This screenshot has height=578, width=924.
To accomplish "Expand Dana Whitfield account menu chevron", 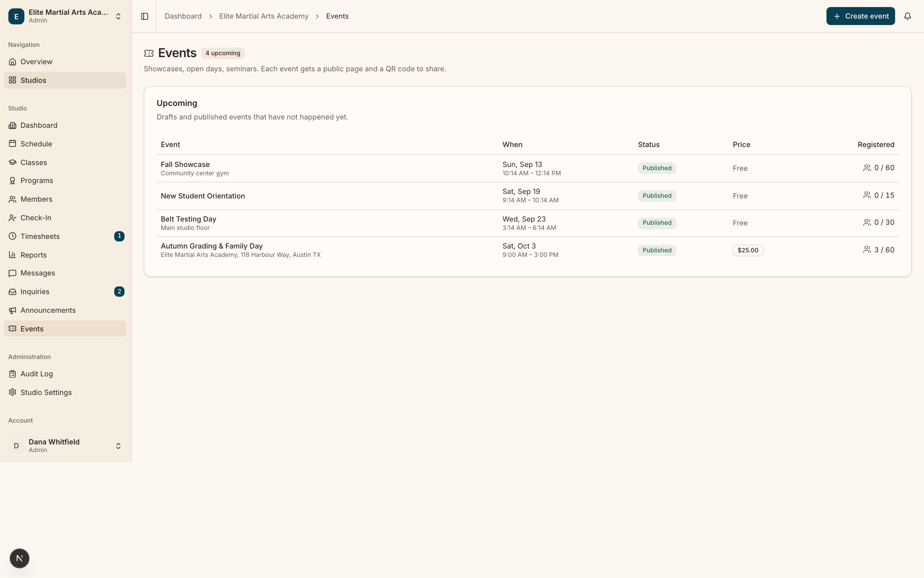I will tap(118, 446).
